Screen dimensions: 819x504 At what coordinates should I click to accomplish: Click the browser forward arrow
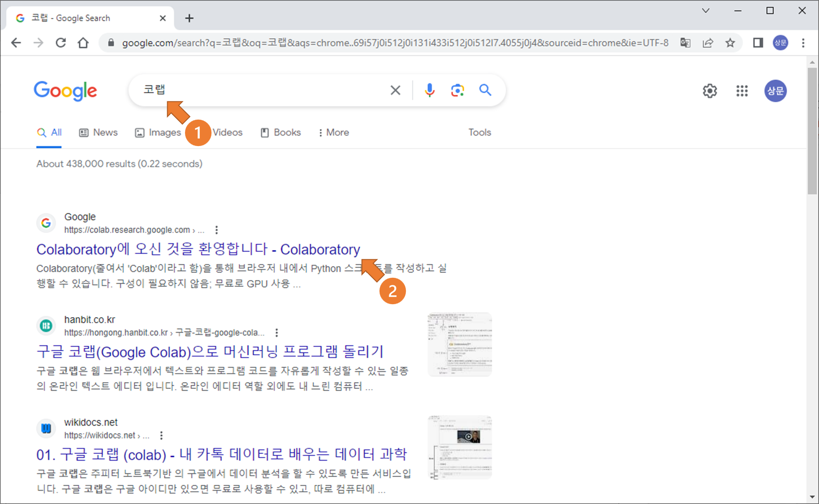click(39, 43)
